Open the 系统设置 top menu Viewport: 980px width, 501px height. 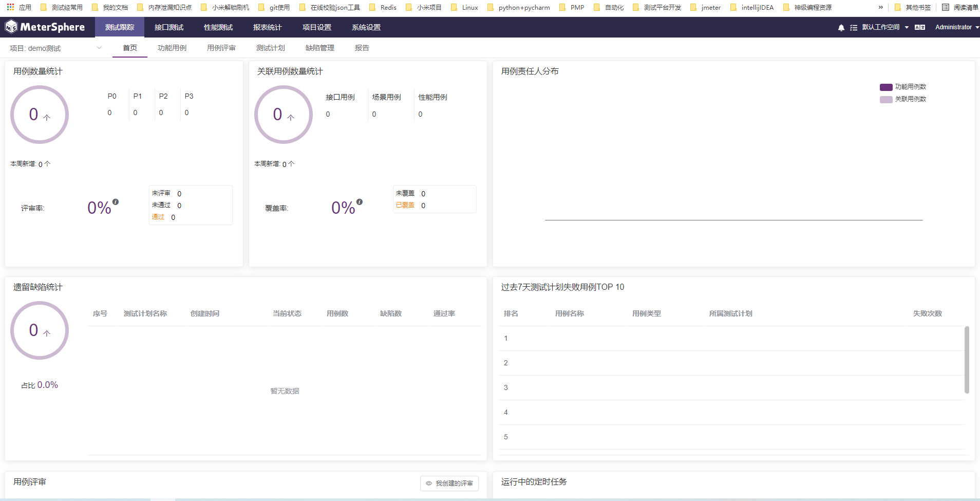(366, 27)
